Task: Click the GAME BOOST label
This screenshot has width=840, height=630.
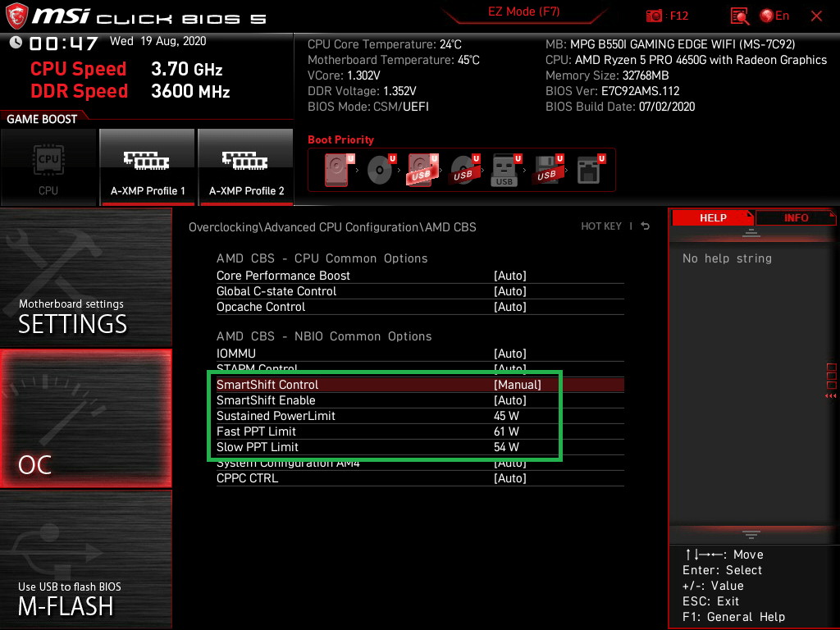Action: (x=42, y=119)
